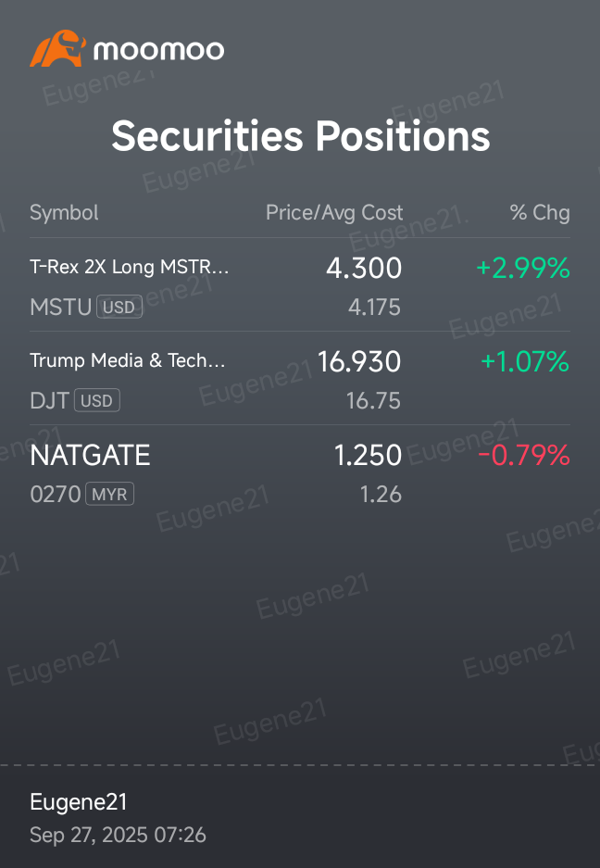Viewport: 600px width, 868px height.
Task: Click the Eugene21 username in footer
Action: (x=79, y=802)
